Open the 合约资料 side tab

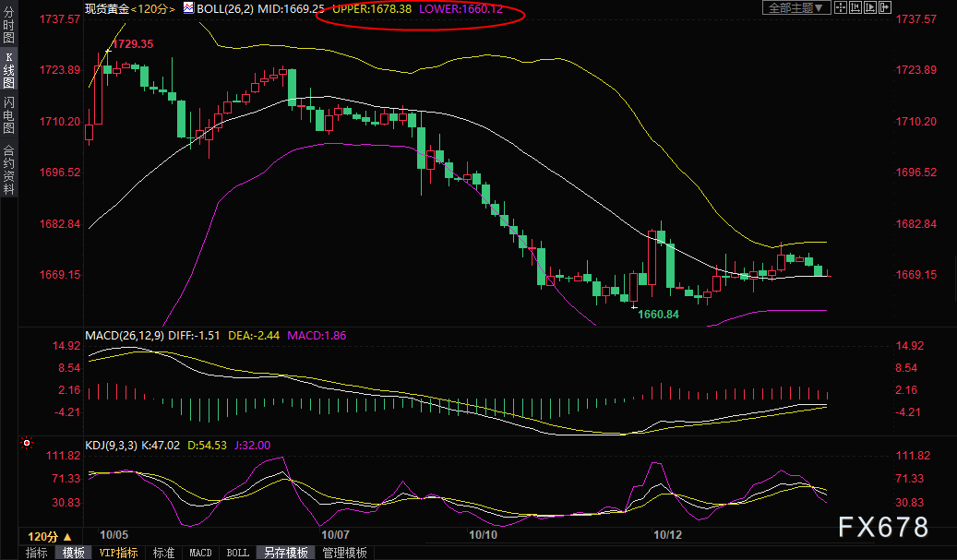pos(8,169)
